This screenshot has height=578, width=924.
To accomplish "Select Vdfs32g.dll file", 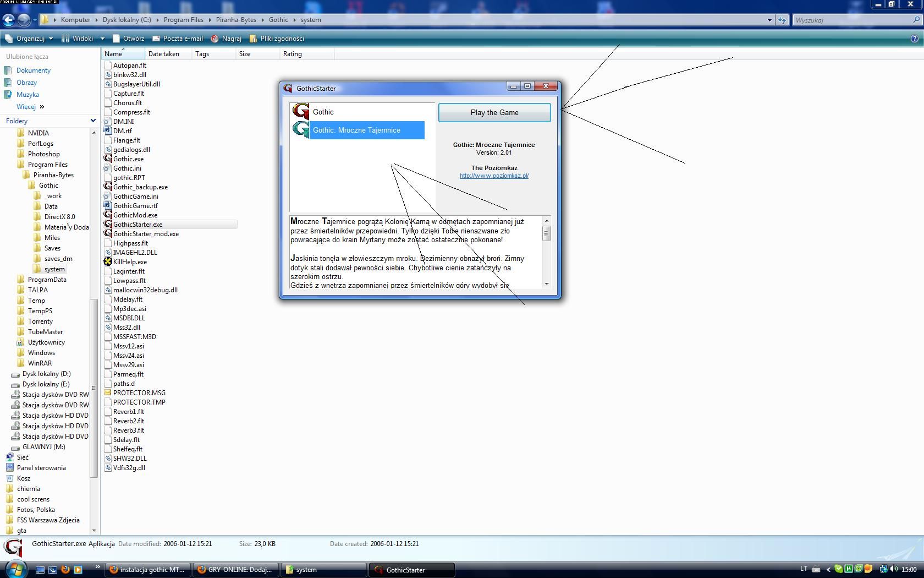I will pos(129,468).
